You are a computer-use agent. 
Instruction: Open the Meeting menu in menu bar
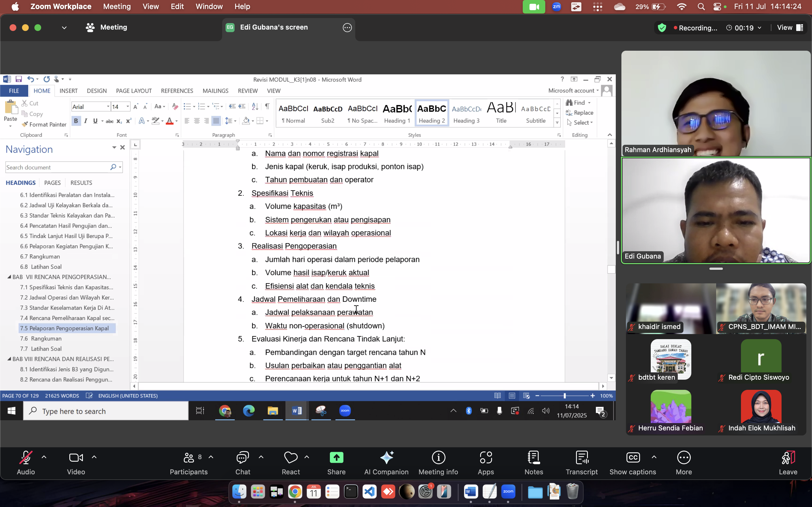tap(117, 6)
